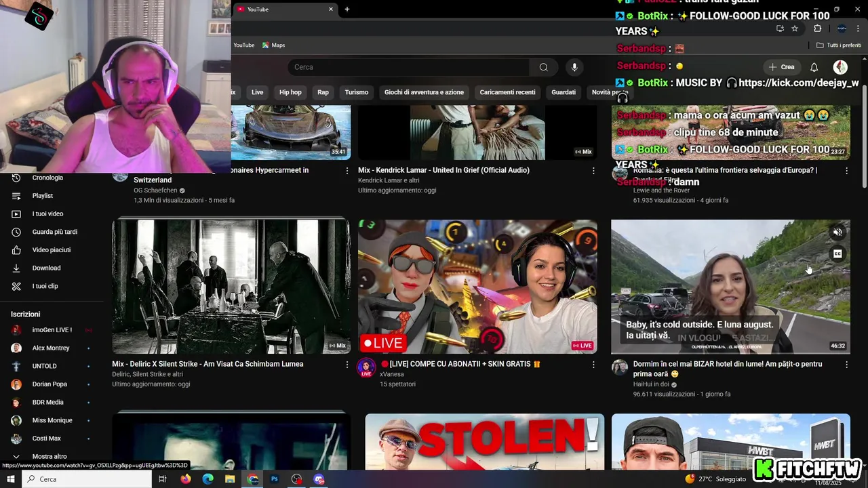Click the YouTube search magnifier button
This screenshot has width=868, height=488.
(x=544, y=67)
